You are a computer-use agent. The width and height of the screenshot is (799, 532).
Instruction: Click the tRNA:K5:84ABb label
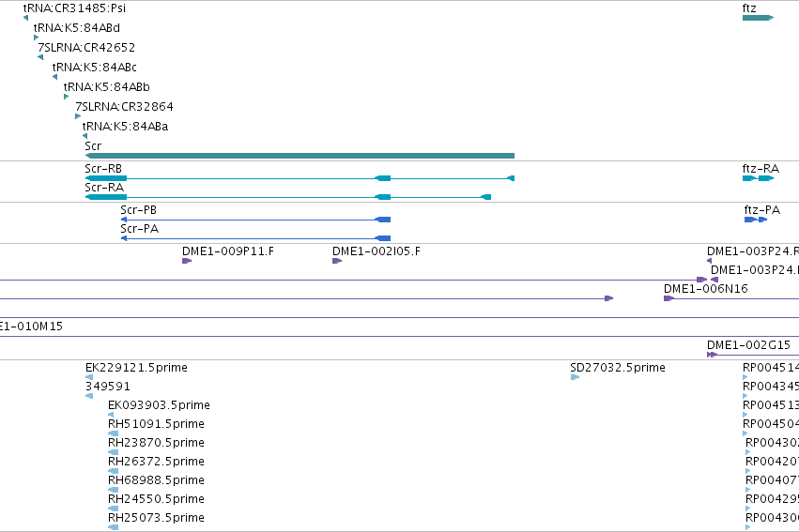pos(106,87)
